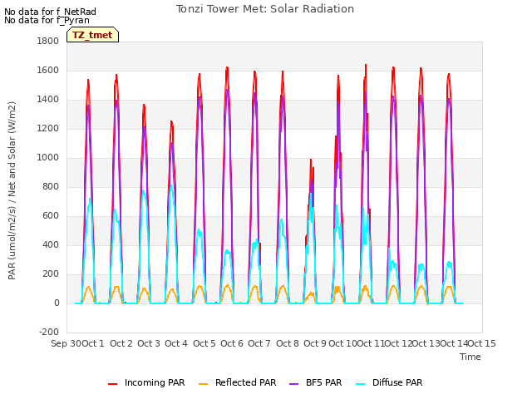Click the Sep 30 x-axis date label
The image size is (532, 399).
pos(66,343)
